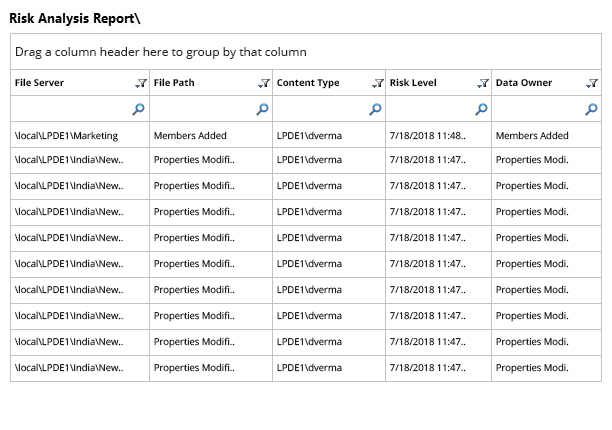Click the group-by panel drag area text
This screenshot has width=612, height=430.
[160, 52]
